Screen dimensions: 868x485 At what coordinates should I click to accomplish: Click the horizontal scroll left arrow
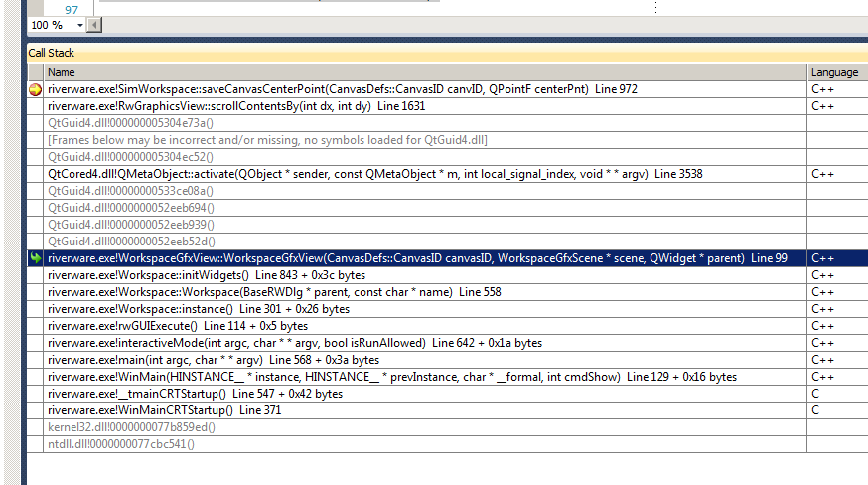point(94,25)
